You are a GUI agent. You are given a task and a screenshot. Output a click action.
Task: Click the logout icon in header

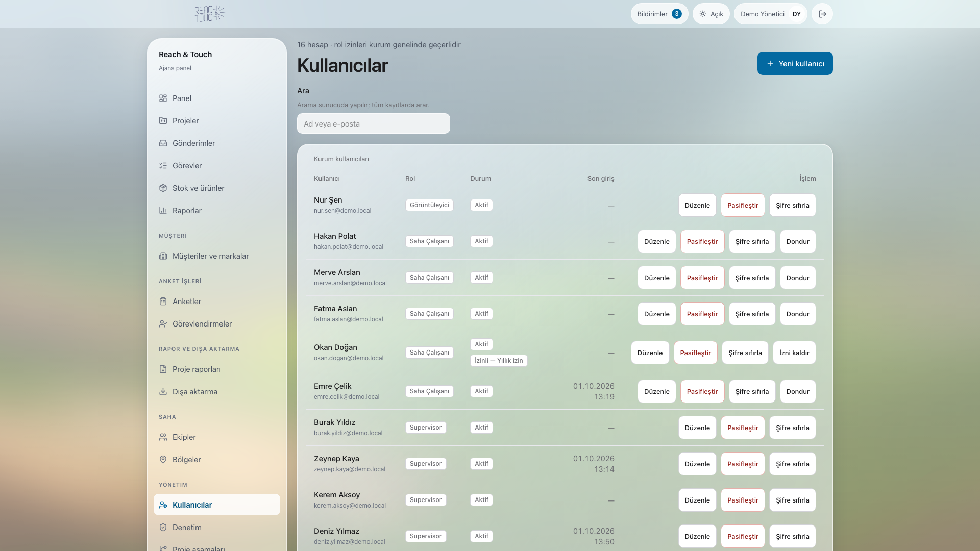(822, 14)
